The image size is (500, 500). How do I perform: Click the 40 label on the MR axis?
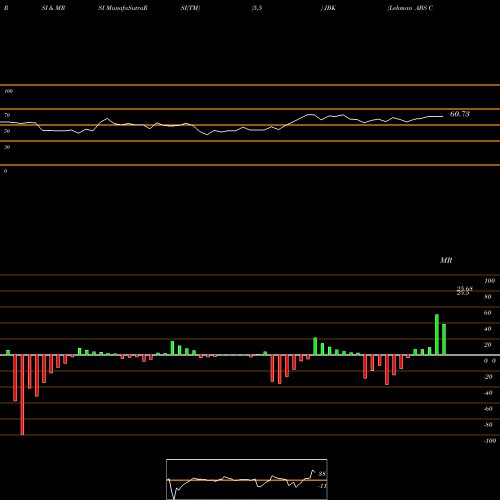(x=488, y=329)
